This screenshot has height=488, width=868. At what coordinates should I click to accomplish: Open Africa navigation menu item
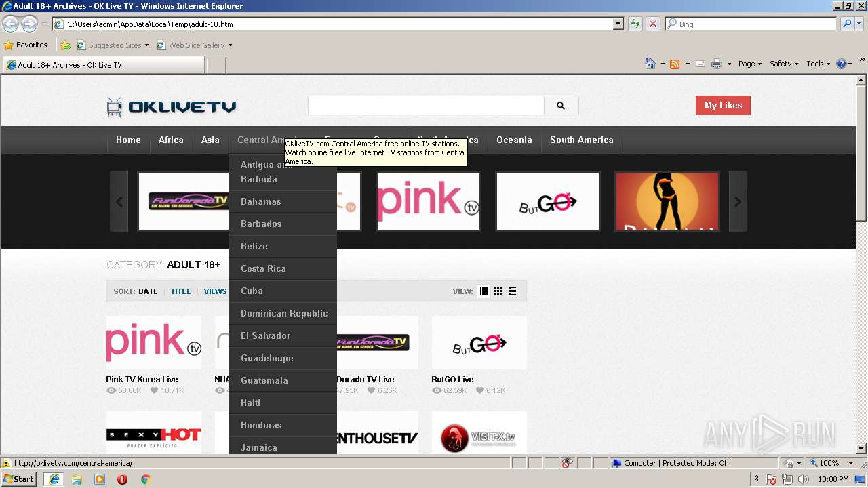point(171,140)
